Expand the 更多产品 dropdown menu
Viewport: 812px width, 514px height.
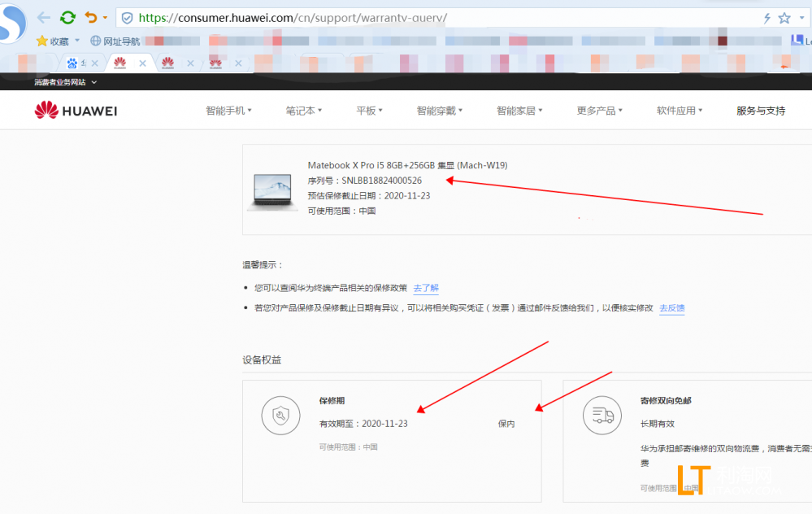click(599, 111)
